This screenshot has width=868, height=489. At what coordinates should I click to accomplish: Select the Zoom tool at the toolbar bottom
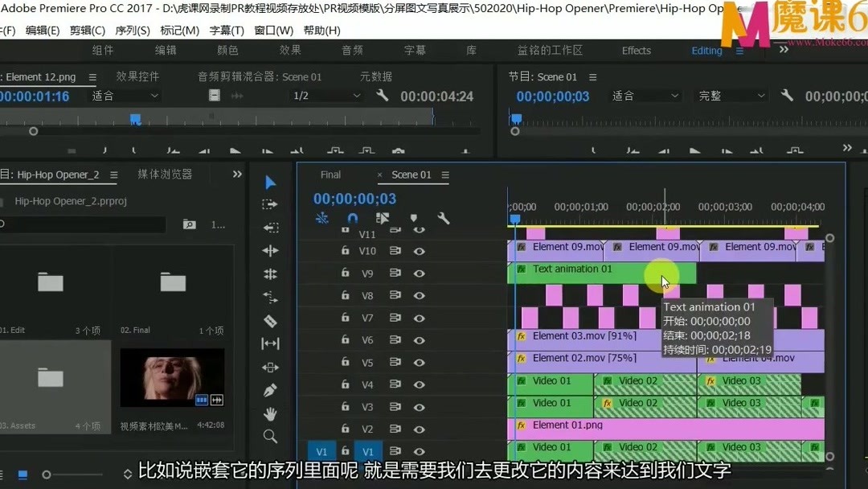(270, 437)
